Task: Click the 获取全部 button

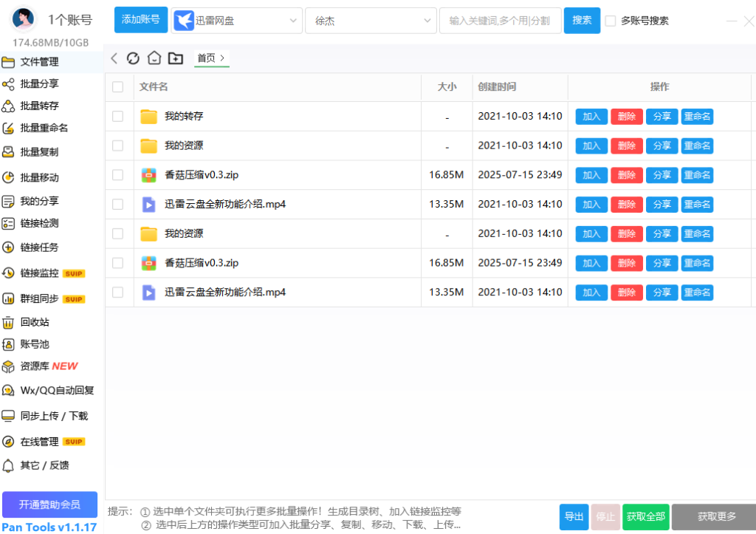Action: 645,516
